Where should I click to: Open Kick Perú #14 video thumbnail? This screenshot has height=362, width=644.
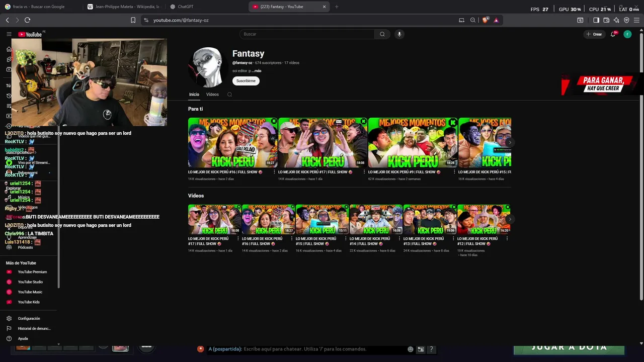[x=376, y=219]
